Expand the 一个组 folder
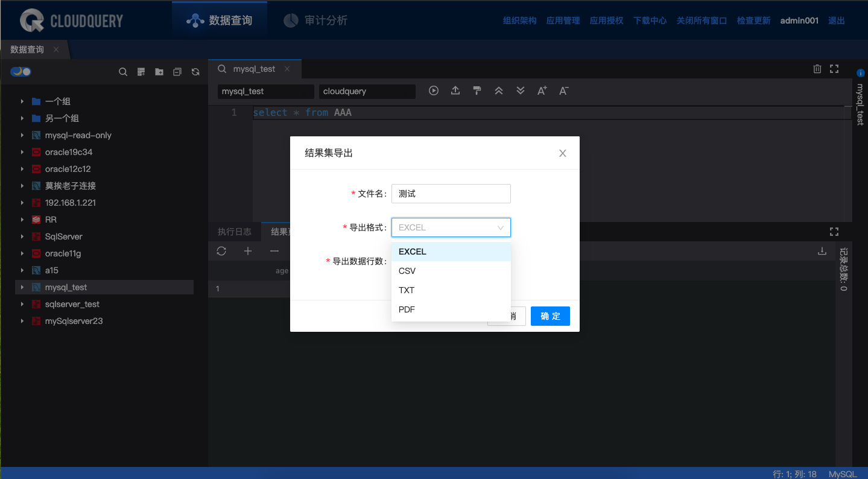 [22, 101]
